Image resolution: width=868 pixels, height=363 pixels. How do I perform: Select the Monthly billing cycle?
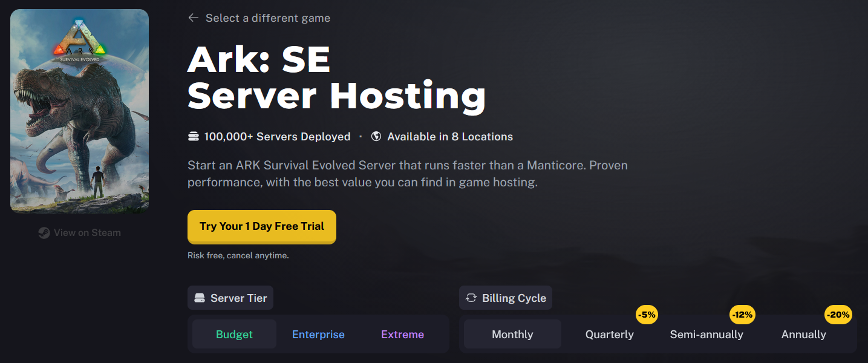click(x=512, y=335)
